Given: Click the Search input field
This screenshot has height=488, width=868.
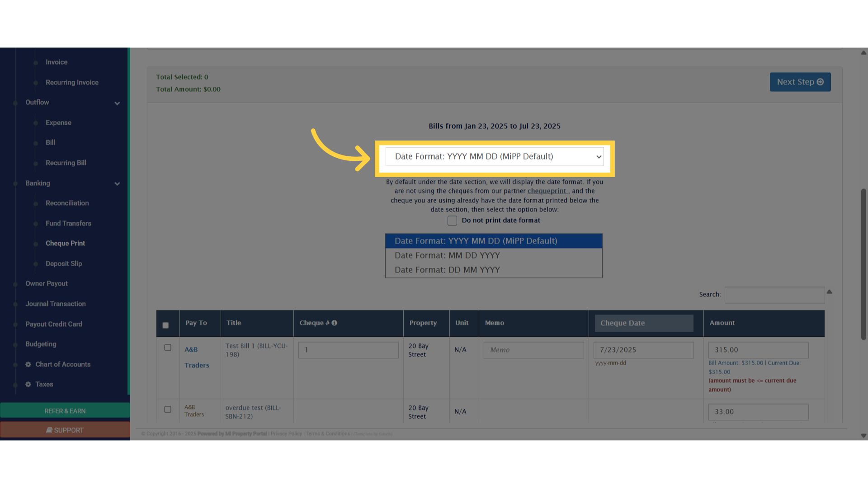Looking at the screenshot, I should tap(774, 295).
